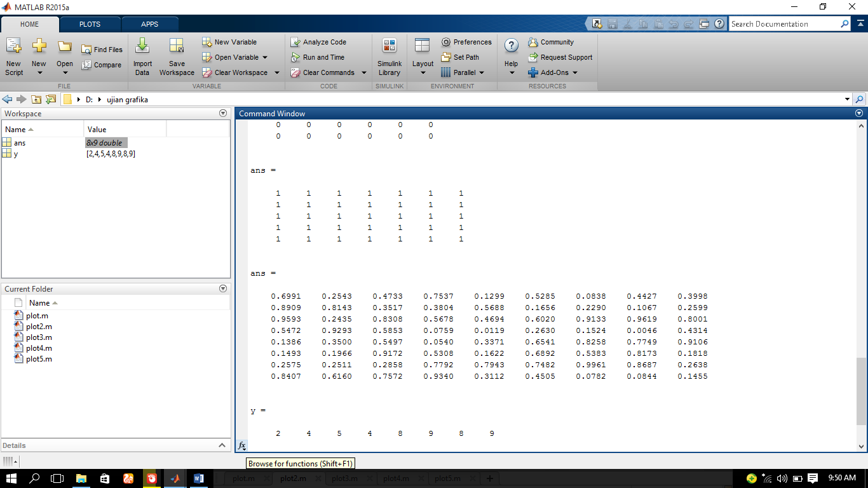Click the Clear Commands label

tap(329, 72)
